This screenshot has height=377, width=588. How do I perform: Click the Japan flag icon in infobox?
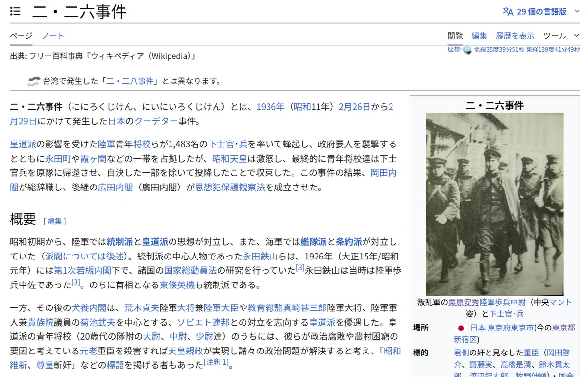click(x=461, y=328)
